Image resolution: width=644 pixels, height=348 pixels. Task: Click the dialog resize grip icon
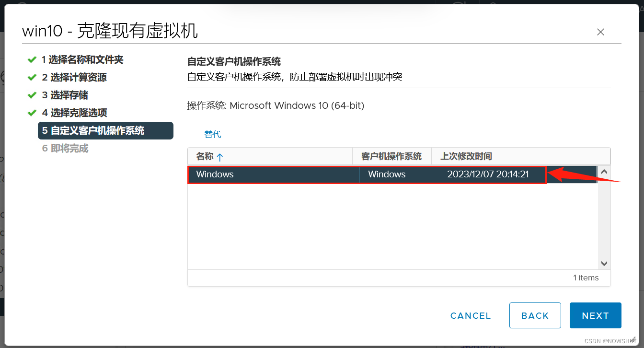pyautogui.click(x=633, y=339)
